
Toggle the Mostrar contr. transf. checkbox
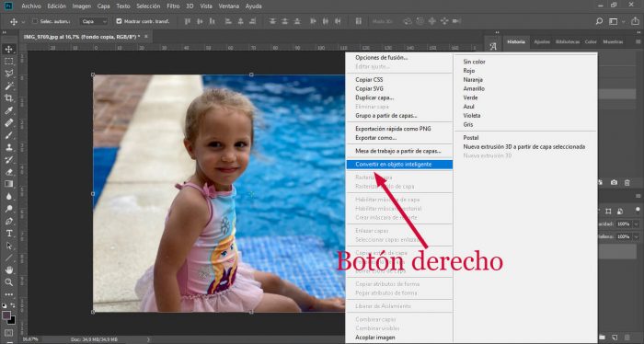pos(119,21)
